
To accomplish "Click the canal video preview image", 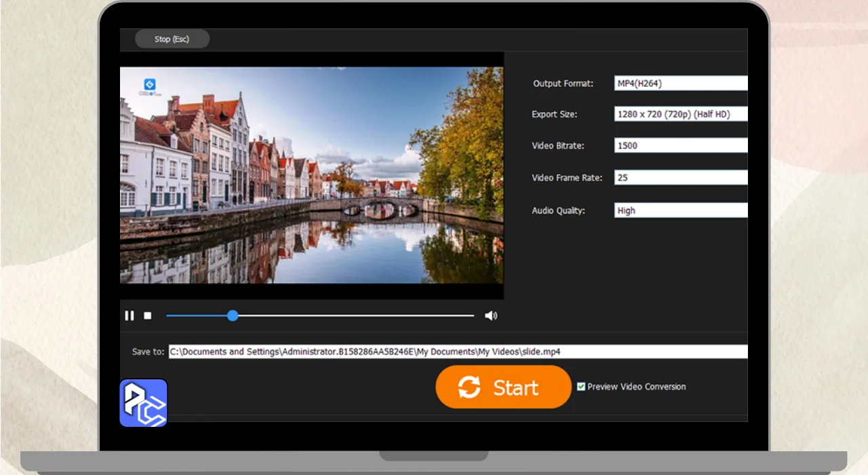I will (311, 174).
